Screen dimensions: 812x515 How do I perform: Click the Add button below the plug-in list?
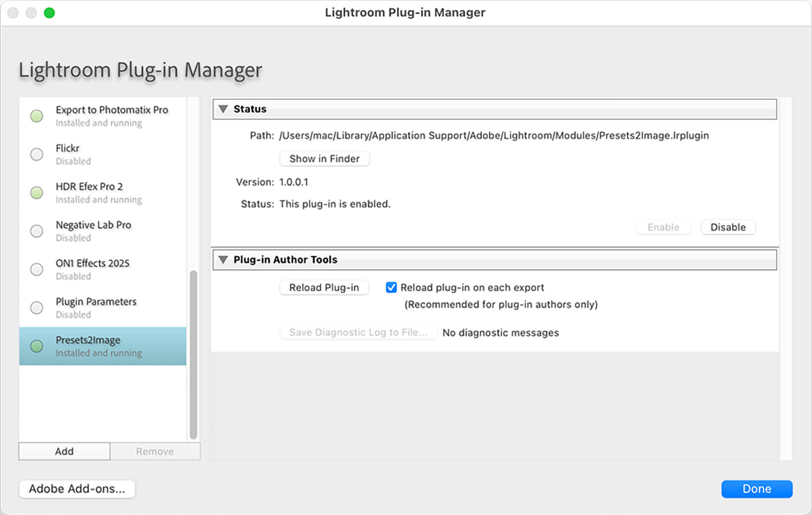tap(65, 451)
